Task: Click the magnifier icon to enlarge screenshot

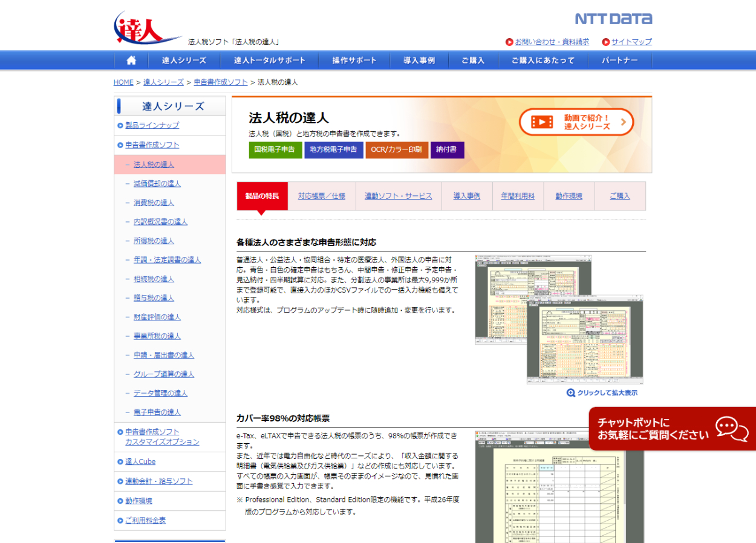Action: 570,393
